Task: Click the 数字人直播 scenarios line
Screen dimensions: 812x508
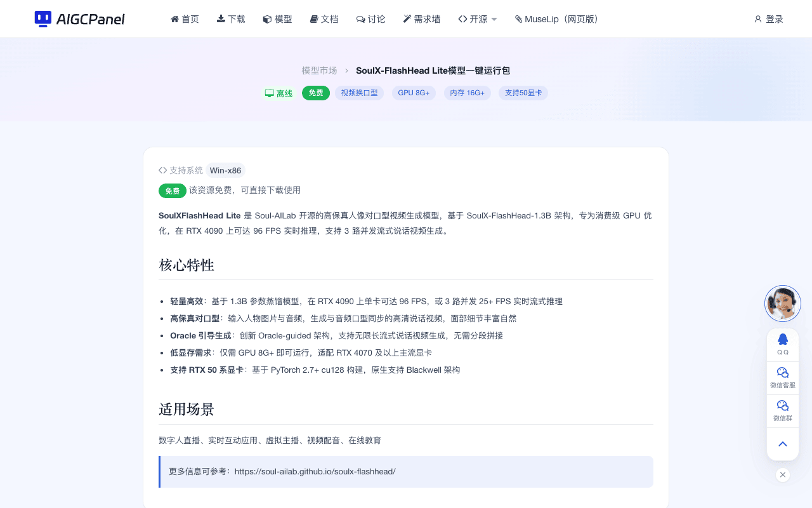Action: 270,440
